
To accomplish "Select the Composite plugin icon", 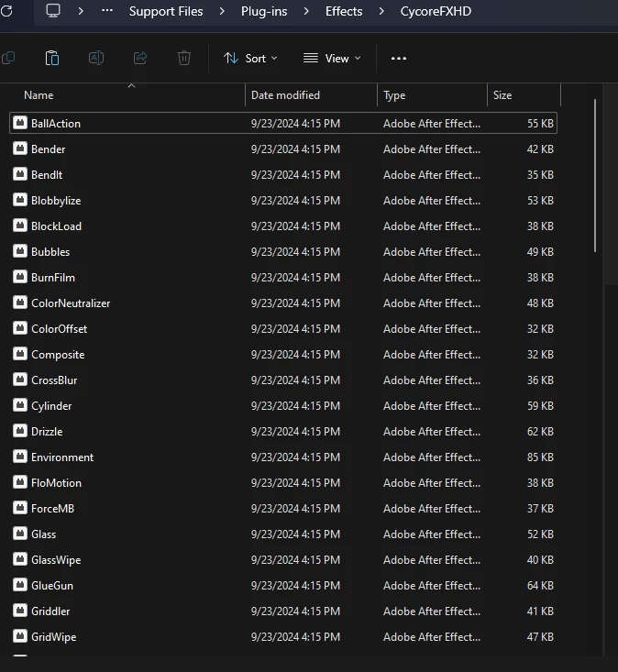I will 20,354.
